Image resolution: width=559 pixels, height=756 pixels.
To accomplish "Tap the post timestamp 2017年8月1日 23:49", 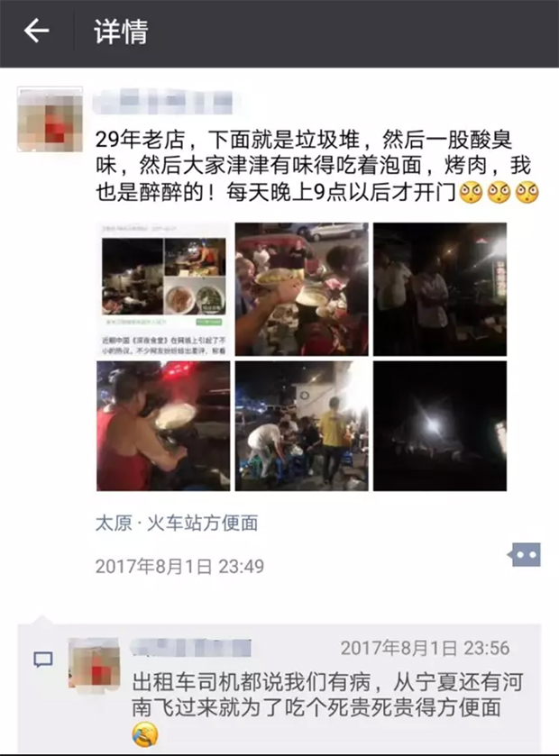I will pyautogui.click(x=180, y=566).
